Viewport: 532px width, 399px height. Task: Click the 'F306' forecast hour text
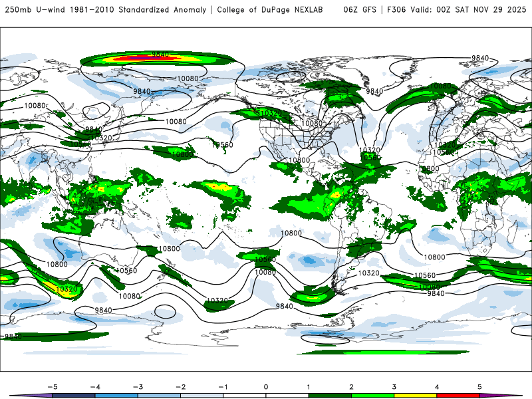(396, 9)
